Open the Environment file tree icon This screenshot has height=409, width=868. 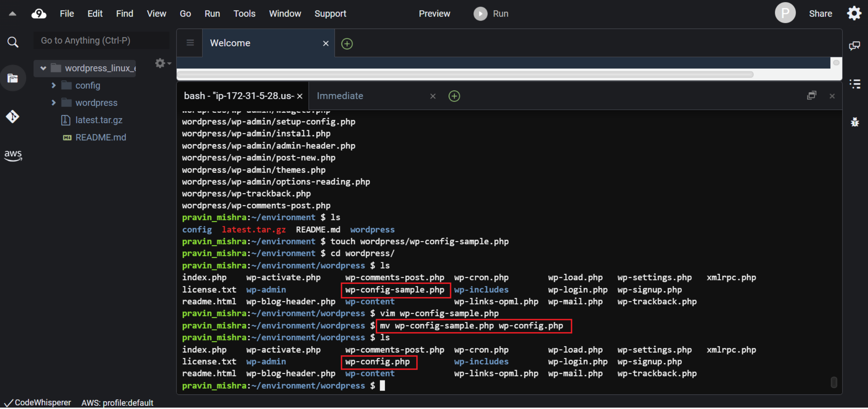[13, 78]
